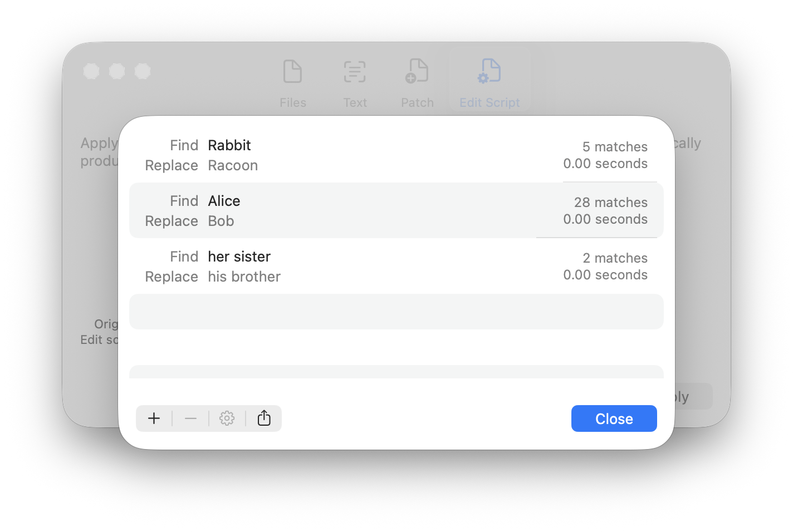This screenshot has width=793, height=532.
Task: Edit the Replace text Bob
Action: tap(221, 221)
